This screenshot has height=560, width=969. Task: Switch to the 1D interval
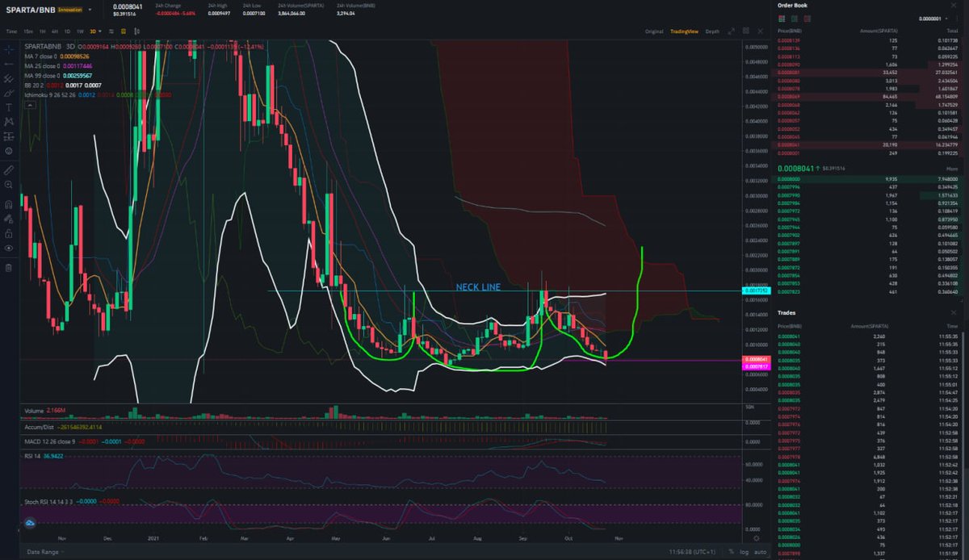[x=67, y=31]
